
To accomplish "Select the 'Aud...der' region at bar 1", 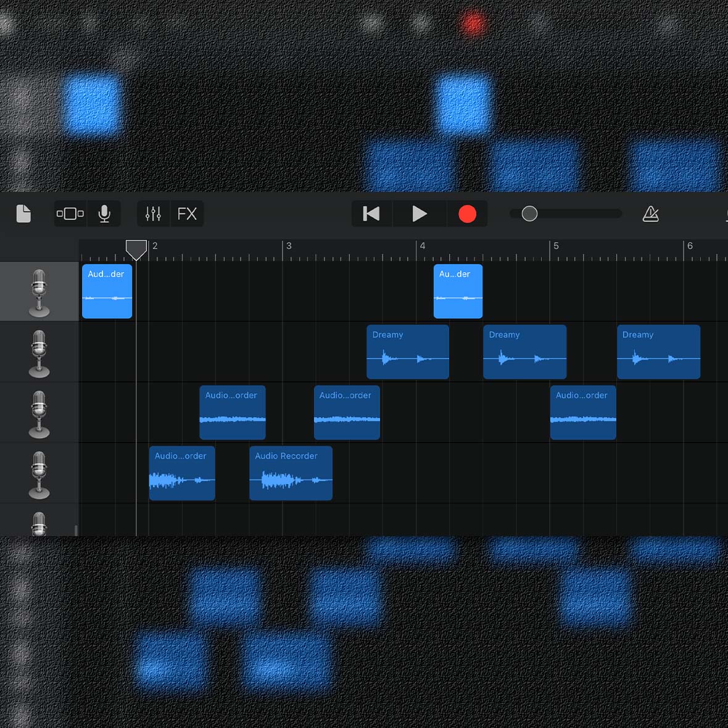I will (x=107, y=291).
